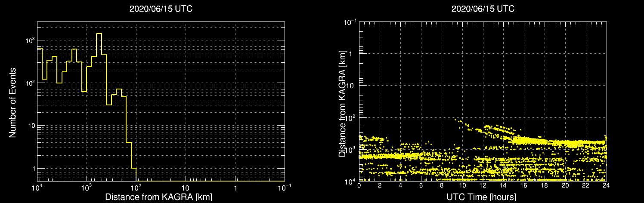644x203 pixels.
Task: Click hour '16' on the UTC time axis
Action: pyautogui.click(x=524, y=185)
